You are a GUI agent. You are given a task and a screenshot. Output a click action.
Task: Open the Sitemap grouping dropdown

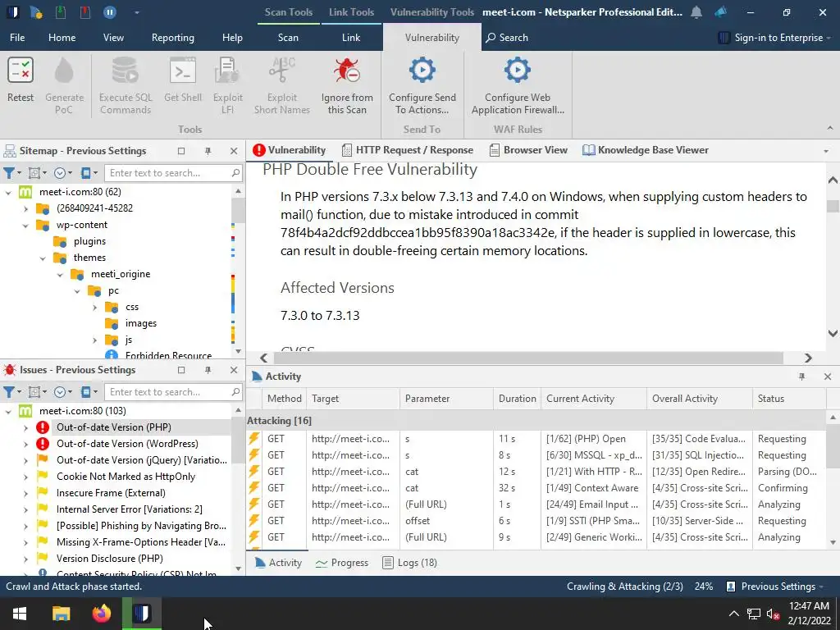37,173
